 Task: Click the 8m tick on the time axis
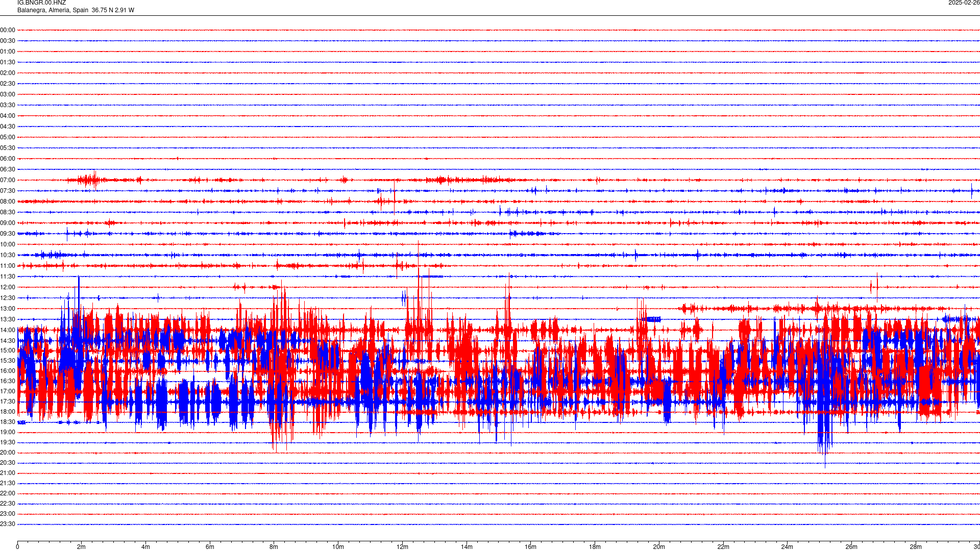click(274, 547)
